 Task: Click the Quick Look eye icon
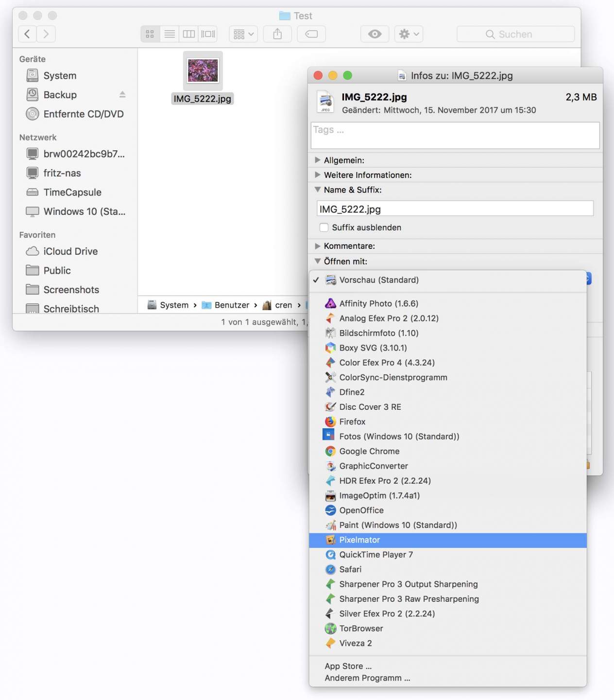click(375, 34)
